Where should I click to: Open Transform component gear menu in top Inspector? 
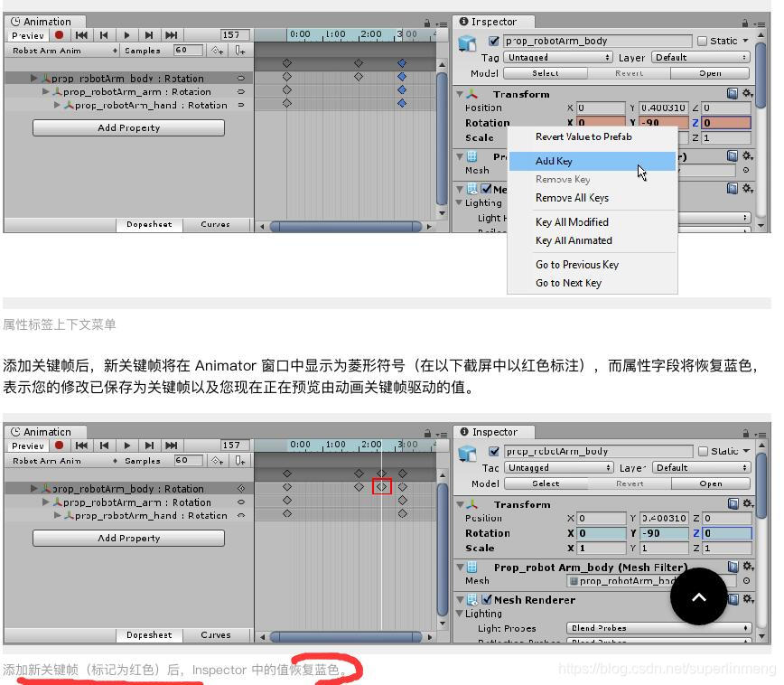point(748,94)
